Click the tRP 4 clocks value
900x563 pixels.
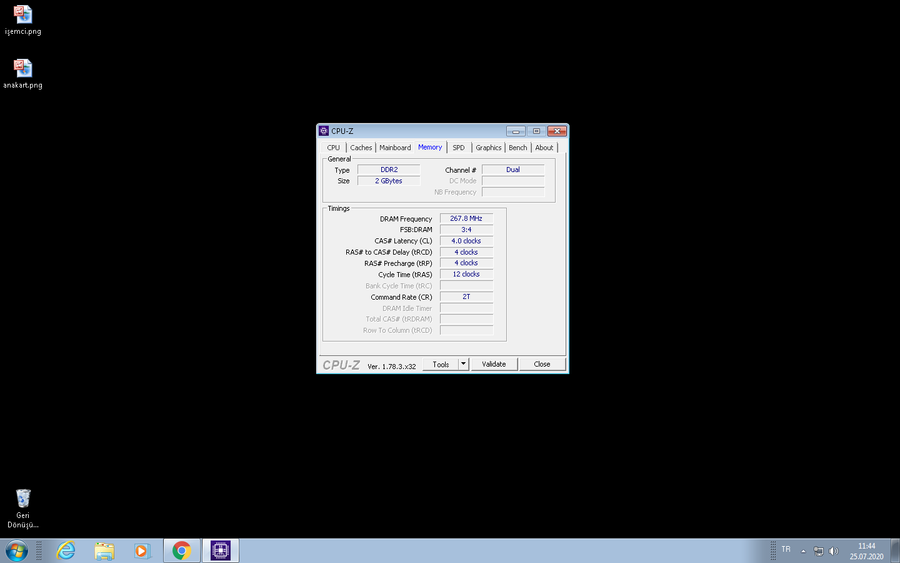[466, 263]
